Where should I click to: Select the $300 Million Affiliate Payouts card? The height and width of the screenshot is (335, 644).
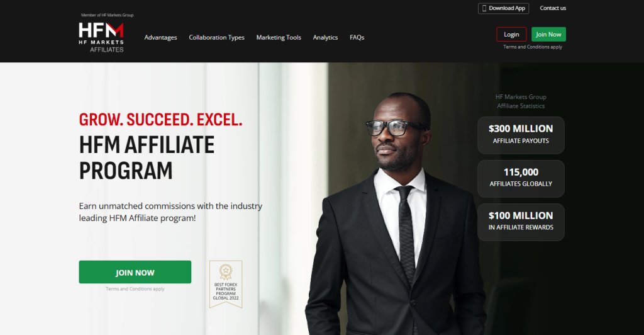(521, 135)
